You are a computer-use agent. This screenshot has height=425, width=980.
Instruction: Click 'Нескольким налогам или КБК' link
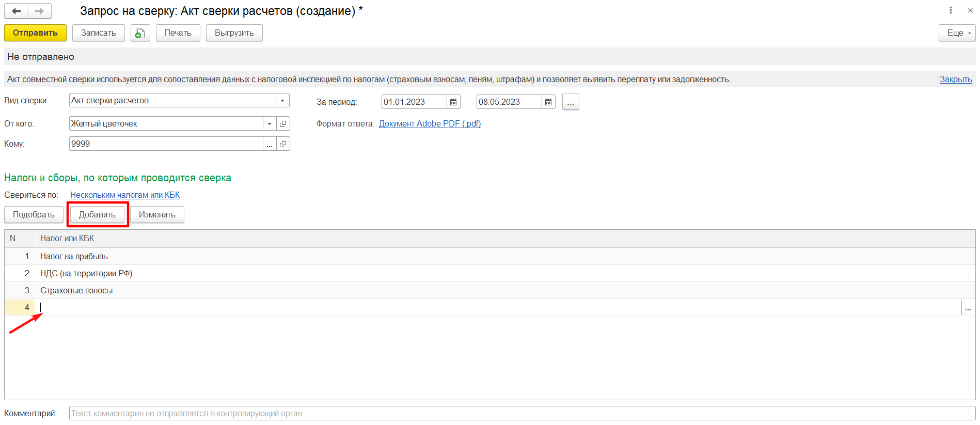[125, 195]
